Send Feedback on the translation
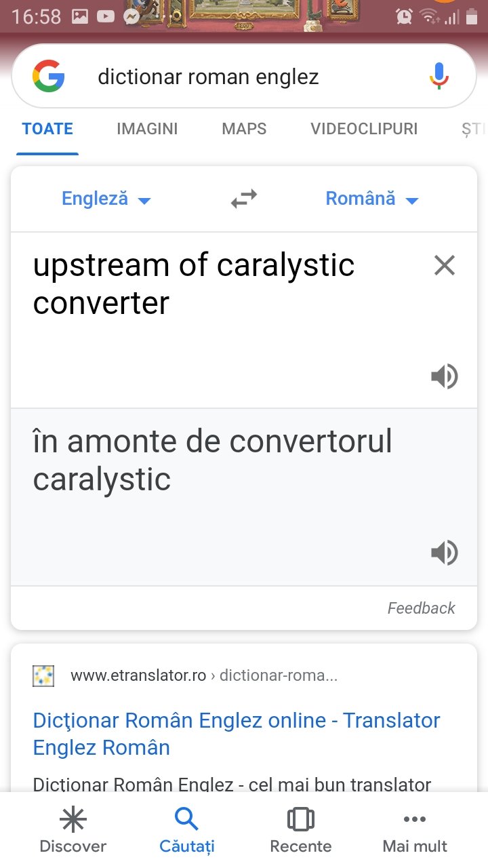Image resolution: width=488 pixels, height=868 pixels. (x=421, y=608)
